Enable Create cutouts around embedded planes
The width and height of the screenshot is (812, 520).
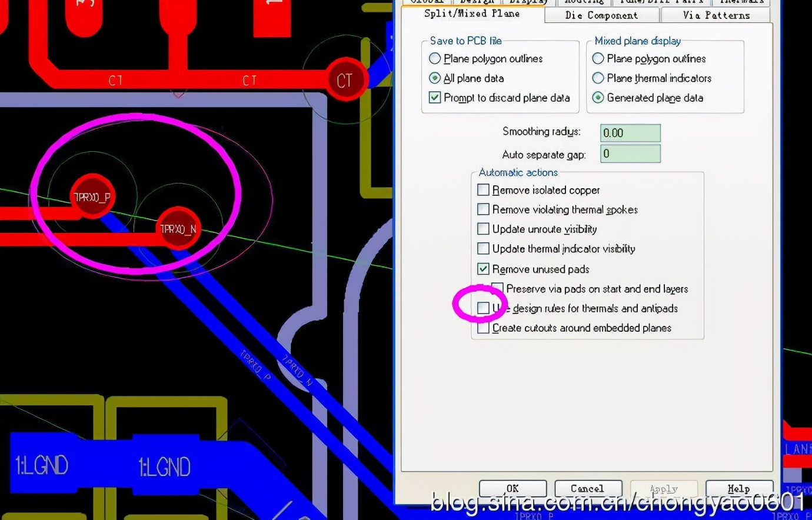[x=483, y=328]
